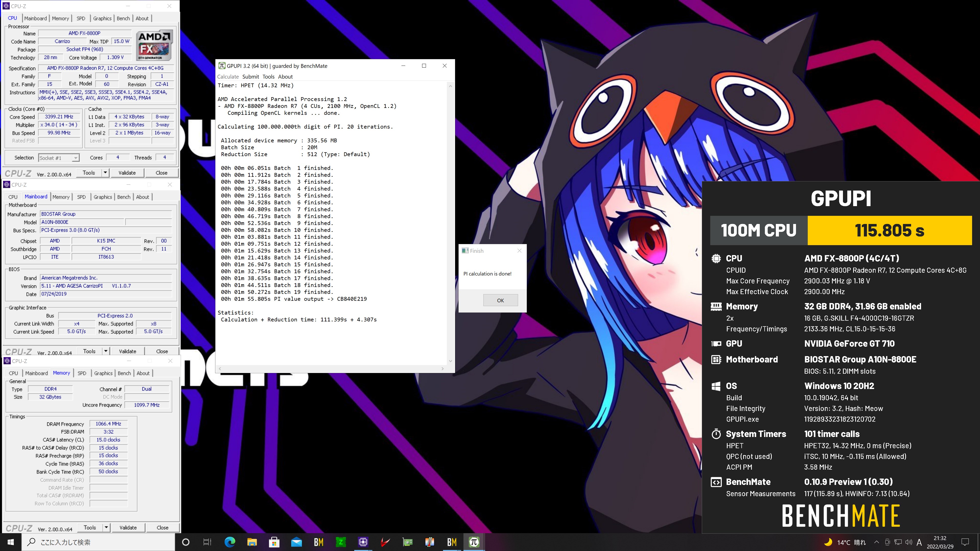The height and width of the screenshot is (551, 980).
Task: Expand Tools arrow in Mainboard CPU-Z window
Action: tap(106, 351)
